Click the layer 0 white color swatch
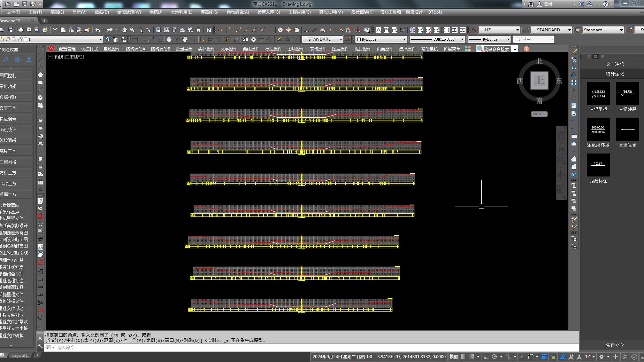 (25, 39)
